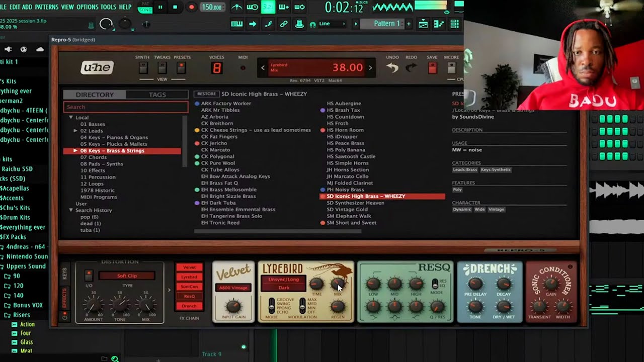Collapse the Search History tree

pos(71,210)
